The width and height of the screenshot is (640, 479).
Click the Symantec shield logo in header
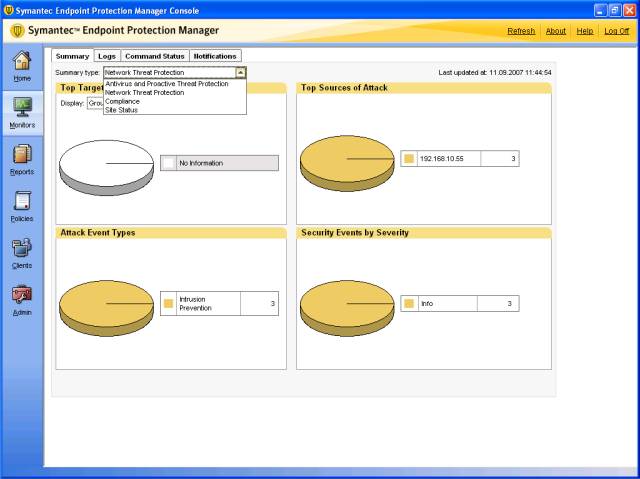pos(17,31)
